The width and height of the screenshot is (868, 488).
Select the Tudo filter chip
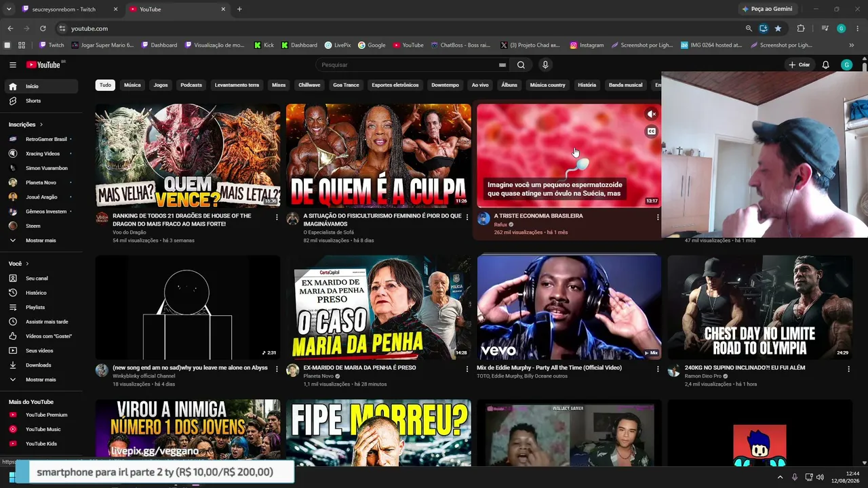coord(105,85)
